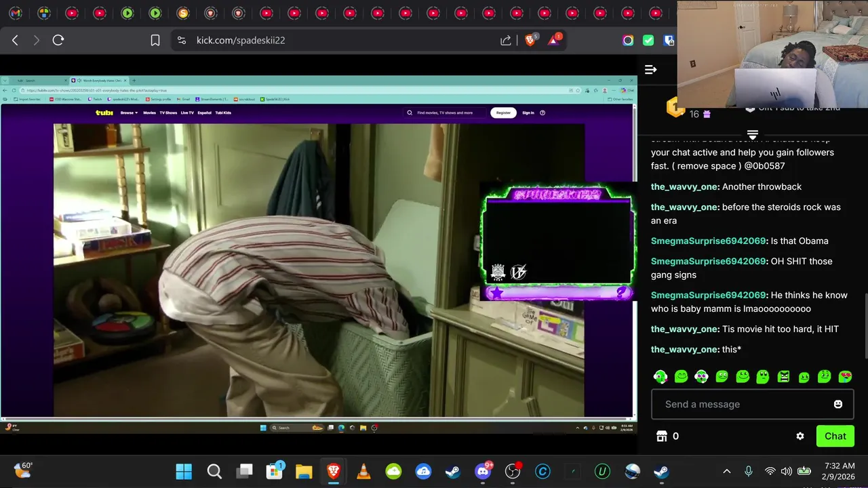Click the microphone tray icon

click(x=749, y=471)
